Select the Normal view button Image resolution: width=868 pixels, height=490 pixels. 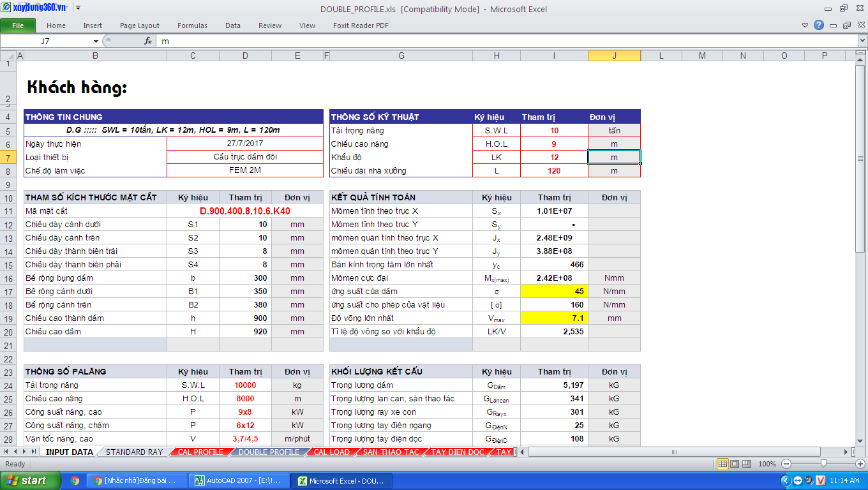click(x=722, y=464)
